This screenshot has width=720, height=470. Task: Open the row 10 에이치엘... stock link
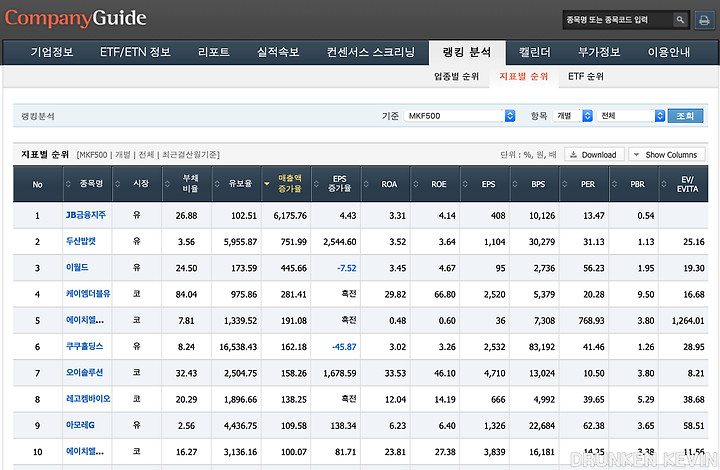[85, 451]
